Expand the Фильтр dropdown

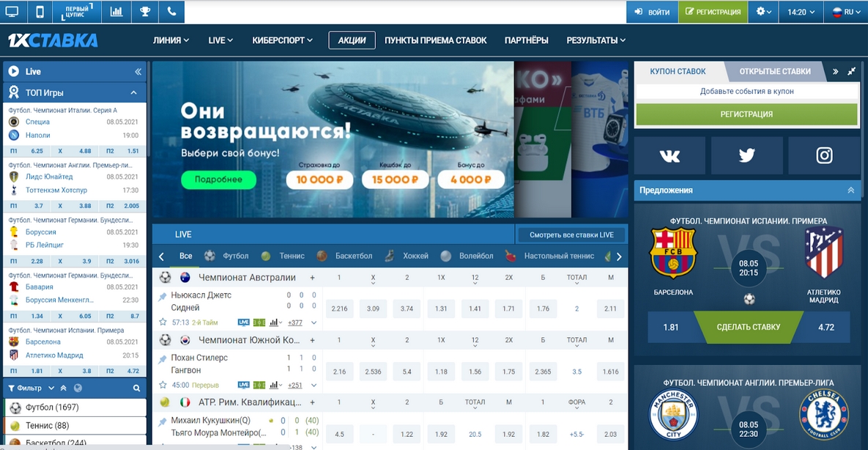pos(32,388)
